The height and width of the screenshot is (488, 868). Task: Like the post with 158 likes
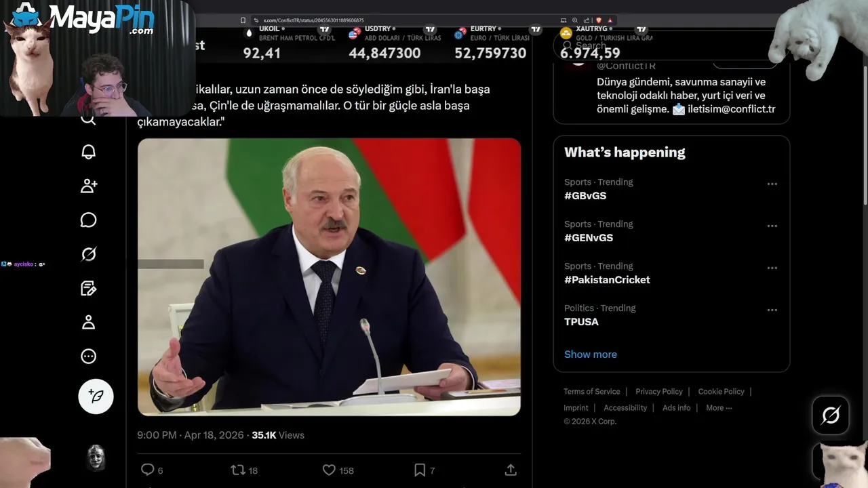click(x=329, y=470)
